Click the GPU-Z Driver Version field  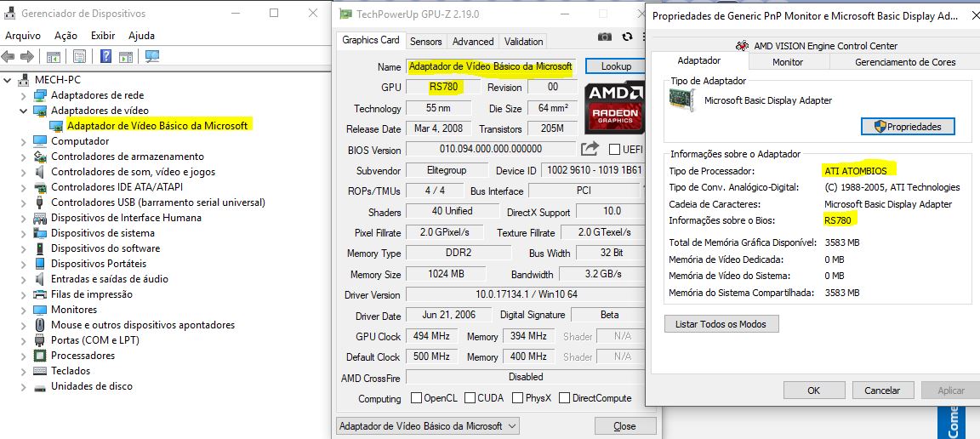tap(525, 294)
